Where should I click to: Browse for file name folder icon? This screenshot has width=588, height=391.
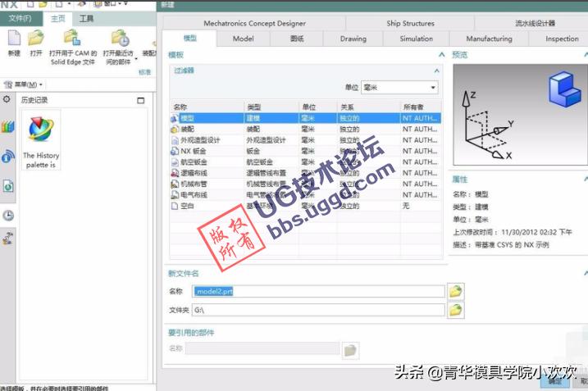[455, 291]
